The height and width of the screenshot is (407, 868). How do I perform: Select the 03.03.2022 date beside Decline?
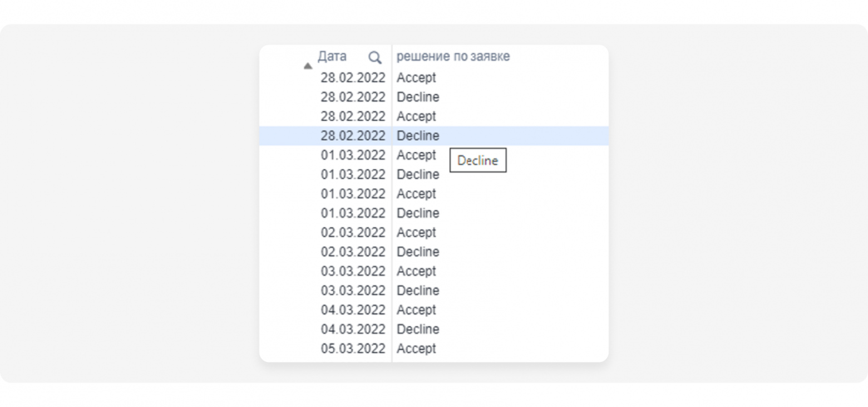pyautogui.click(x=353, y=291)
